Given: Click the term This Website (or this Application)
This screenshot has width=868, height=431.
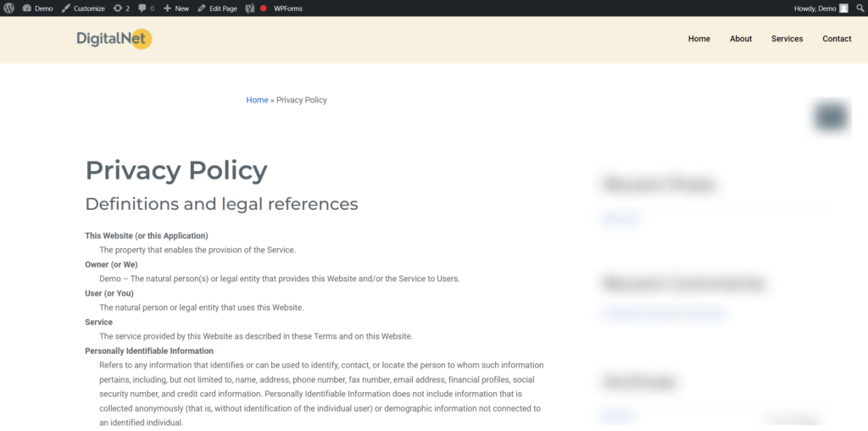Looking at the screenshot, I should [x=147, y=235].
